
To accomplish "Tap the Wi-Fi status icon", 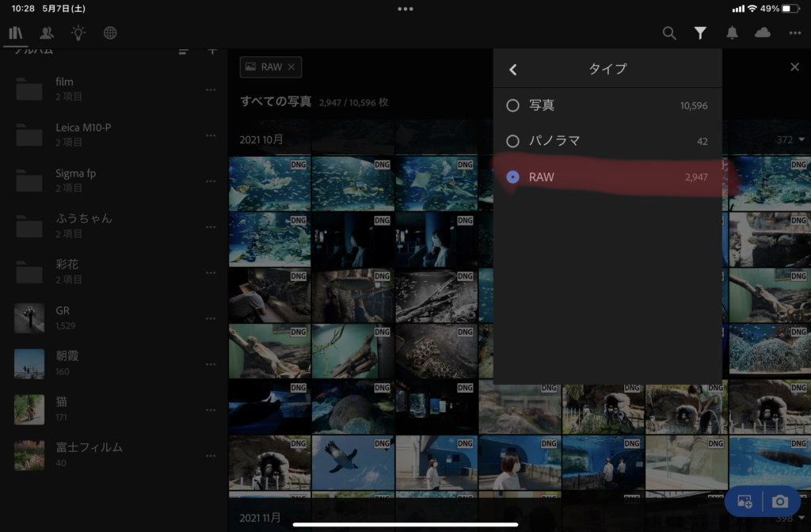I will [x=752, y=8].
